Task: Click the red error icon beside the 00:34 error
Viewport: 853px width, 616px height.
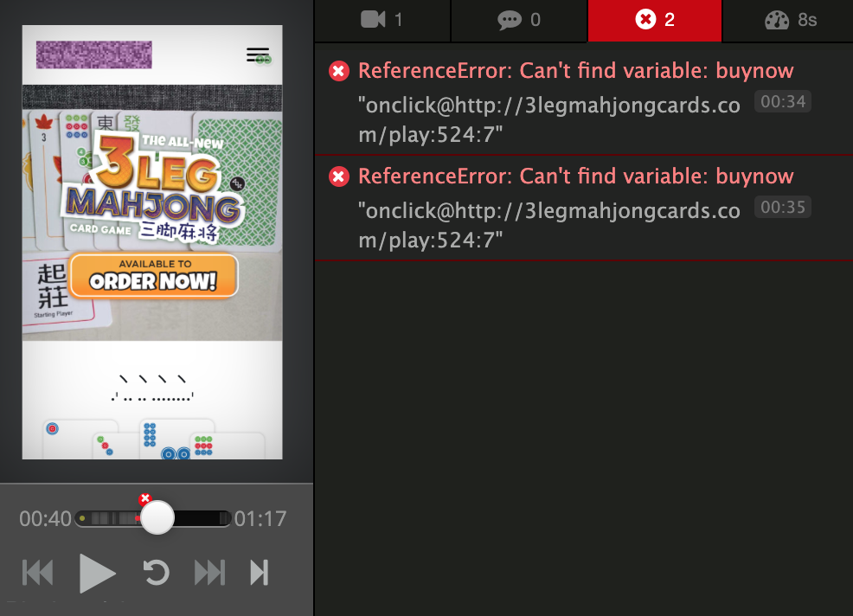Action: point(339,71)
